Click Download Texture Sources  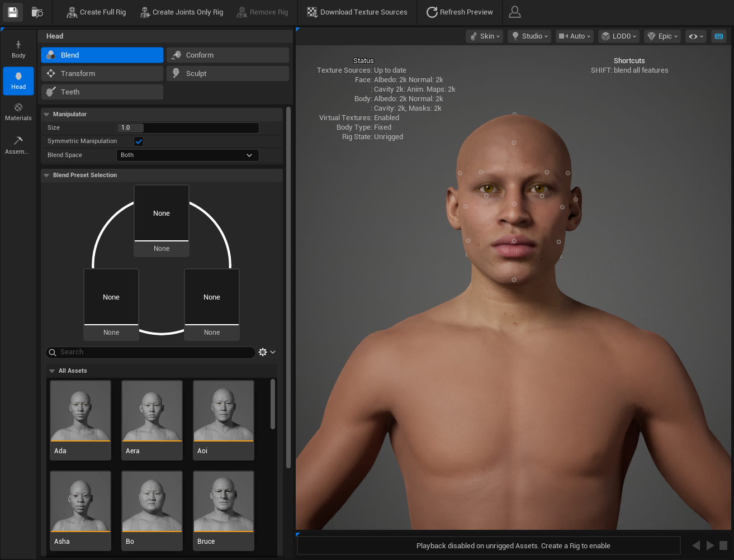(x=357, y=12)
